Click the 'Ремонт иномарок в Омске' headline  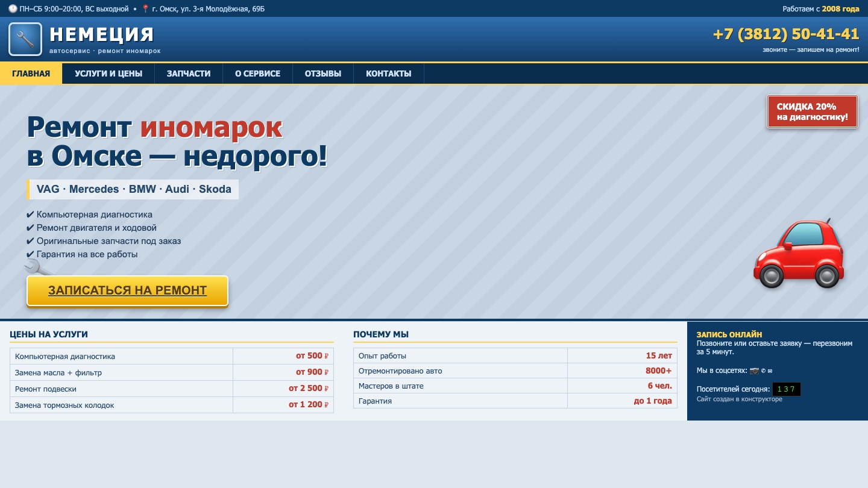click(177, 142)
